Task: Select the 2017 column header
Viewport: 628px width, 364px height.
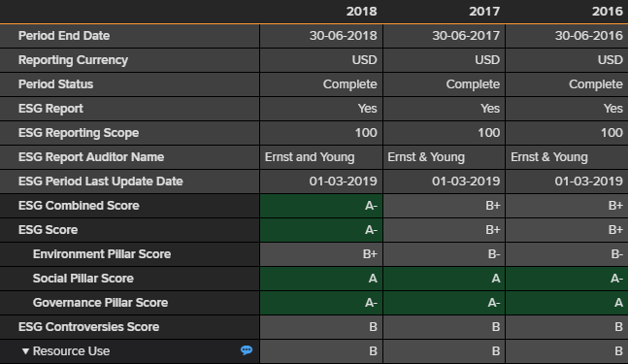Action: [x=484, y=12]
